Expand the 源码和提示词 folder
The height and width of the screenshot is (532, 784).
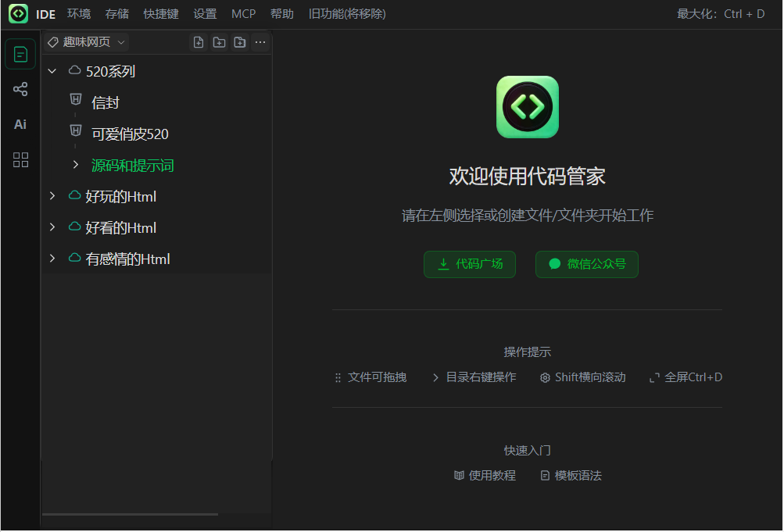[x=76, y=165]
